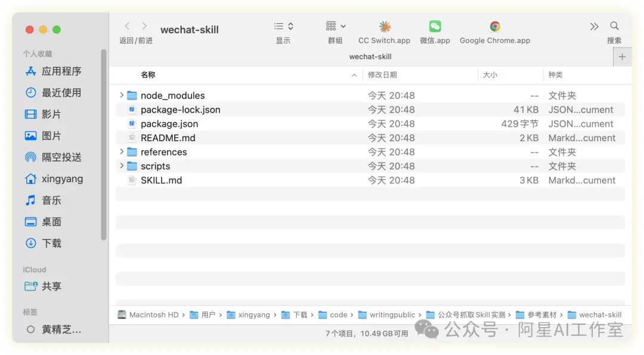
Task: Jump to 用户 in path bar
Action: coord(203,314)
